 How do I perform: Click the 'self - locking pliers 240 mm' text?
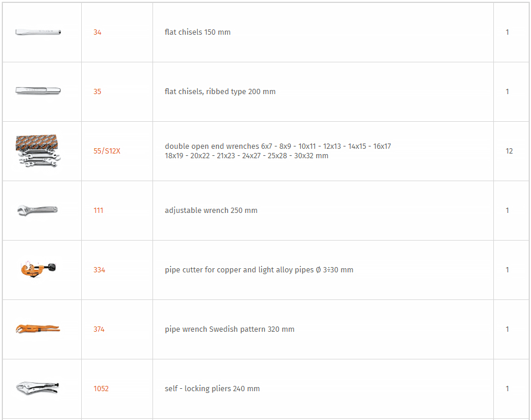pos(213,388)
